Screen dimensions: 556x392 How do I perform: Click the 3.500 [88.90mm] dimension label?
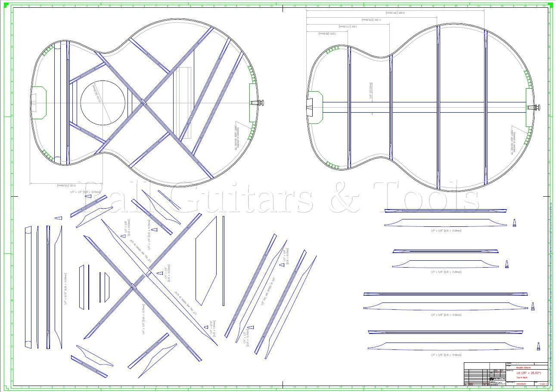[x=328, y=34]
